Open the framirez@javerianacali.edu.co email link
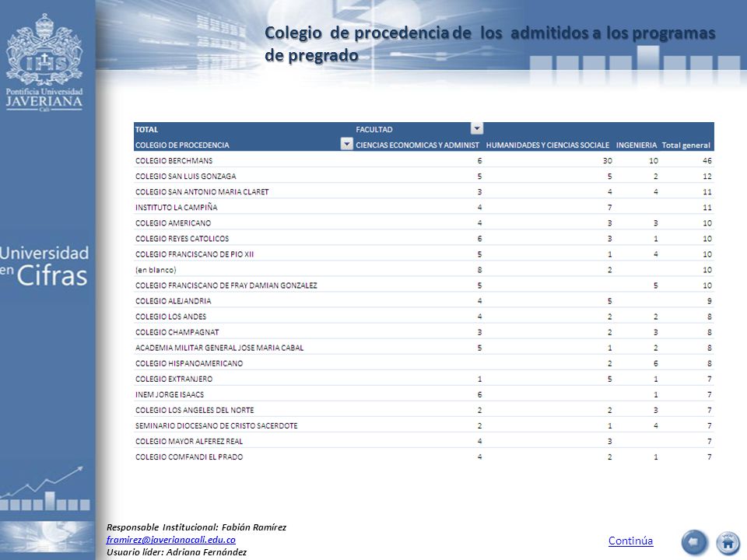The height and width of the screenshot is (560, 747). click(171, 540)
